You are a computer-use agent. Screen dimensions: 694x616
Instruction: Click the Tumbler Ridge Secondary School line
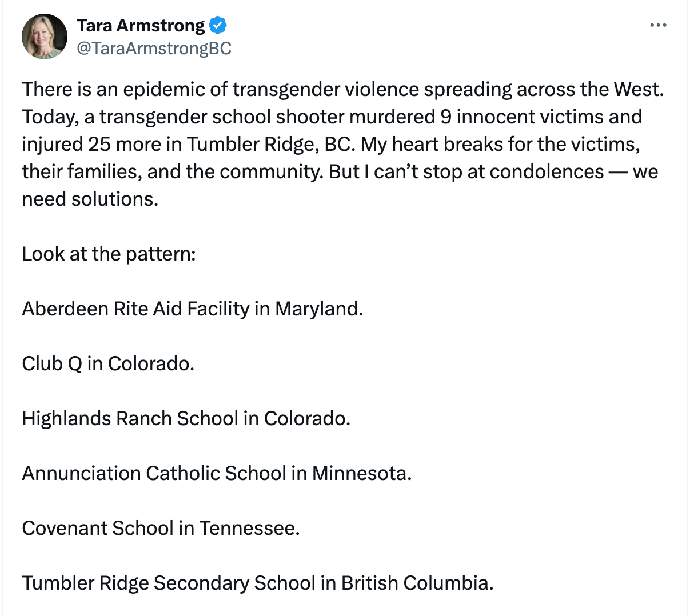[257, 583]
